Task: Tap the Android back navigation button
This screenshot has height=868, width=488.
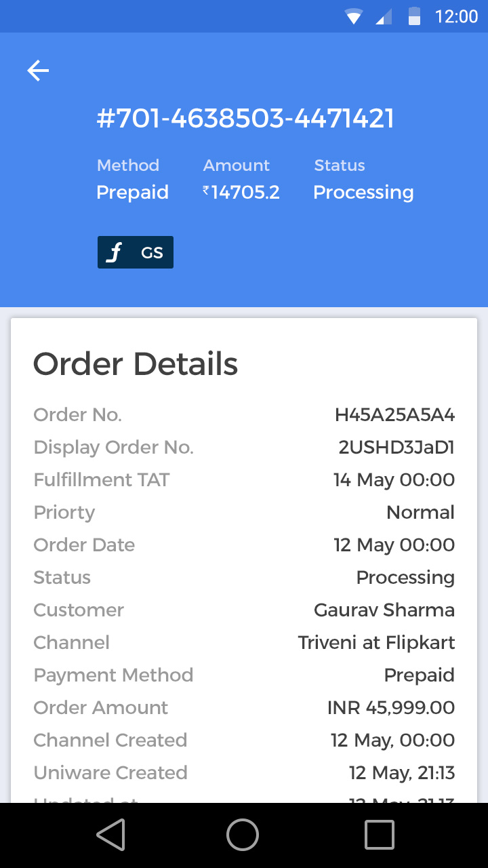Action: (110, 835)
